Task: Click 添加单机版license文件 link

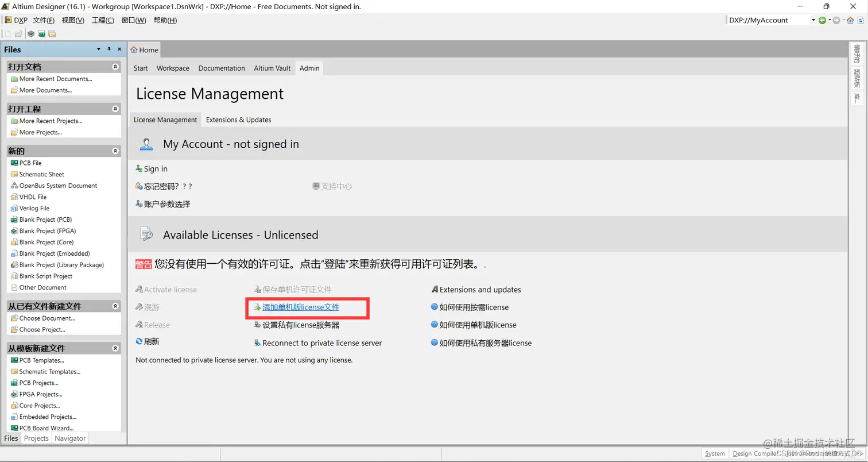Action: pos(297,307)
